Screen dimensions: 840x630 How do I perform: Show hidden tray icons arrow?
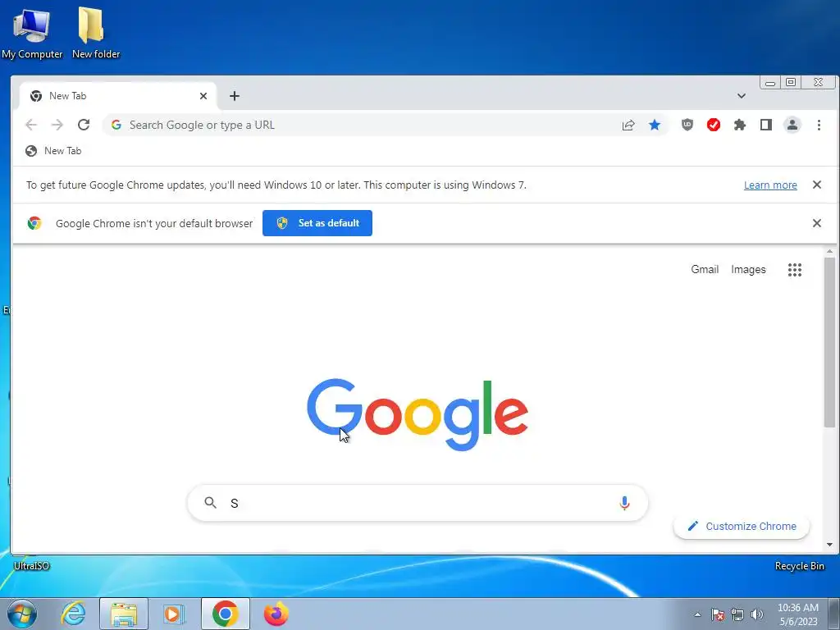(x=697, y=614)
